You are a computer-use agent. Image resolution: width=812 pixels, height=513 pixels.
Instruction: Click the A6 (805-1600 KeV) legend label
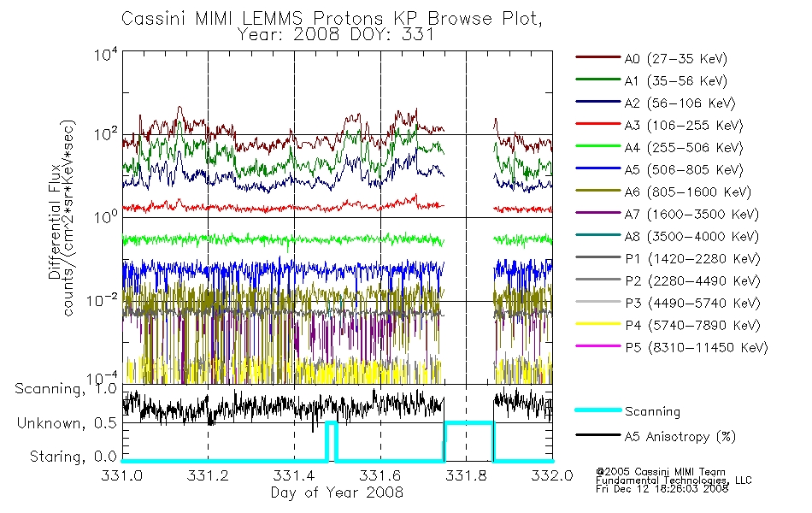(x=687, y=192)
